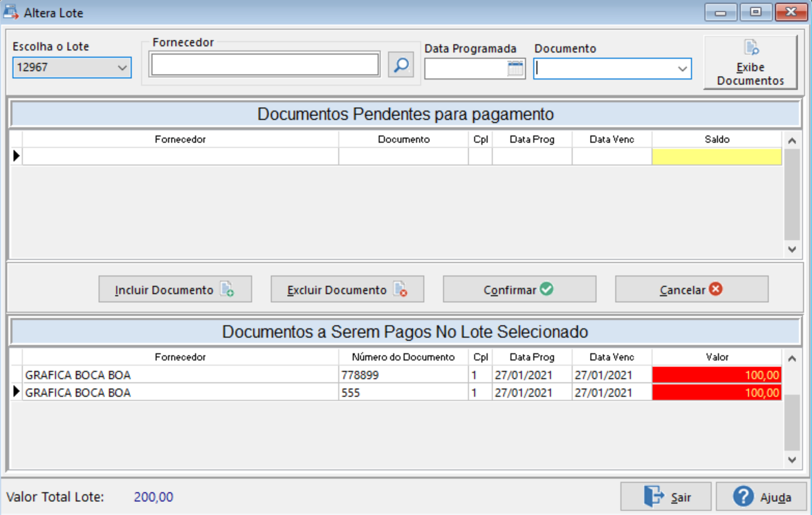Minimize the Altera Lote window
Screen dimensions: 812x515
[x=720, y=12]
